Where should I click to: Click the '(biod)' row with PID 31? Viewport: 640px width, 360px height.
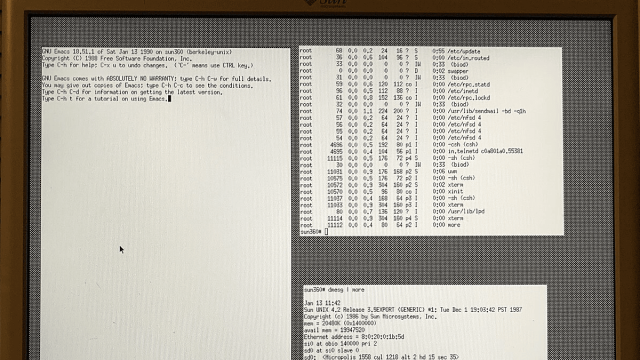click(x=384, y=78)
